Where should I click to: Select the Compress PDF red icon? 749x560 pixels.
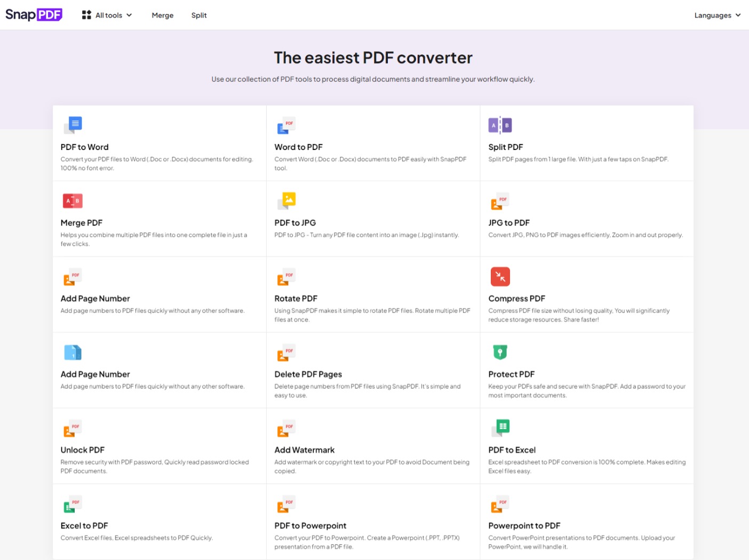(x=500, y=276)
